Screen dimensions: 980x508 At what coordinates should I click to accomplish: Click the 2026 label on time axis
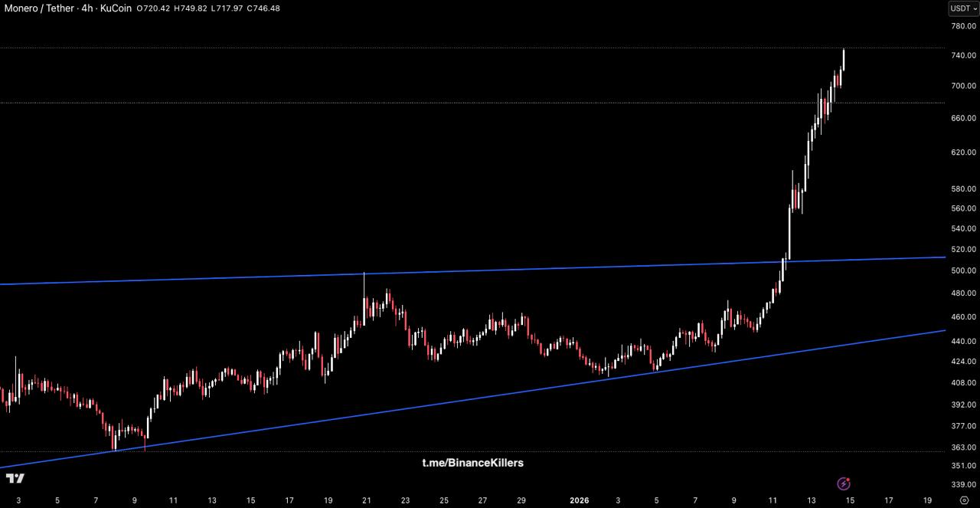579,500
